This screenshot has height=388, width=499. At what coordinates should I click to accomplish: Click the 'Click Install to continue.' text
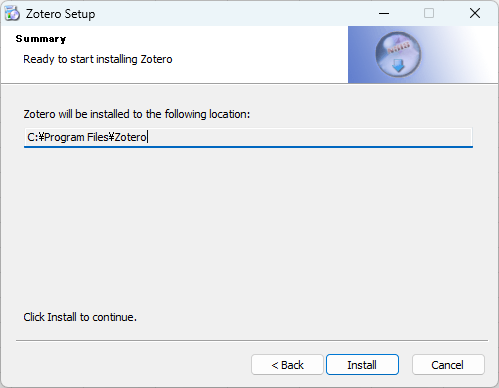pyautogui.click(x=80, y=317)
